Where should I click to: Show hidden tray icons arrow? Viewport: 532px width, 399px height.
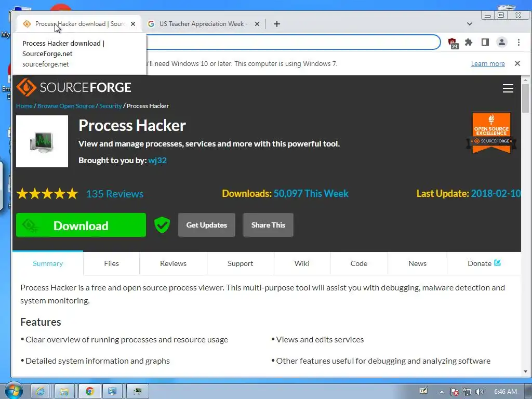(x=442, y=392)
